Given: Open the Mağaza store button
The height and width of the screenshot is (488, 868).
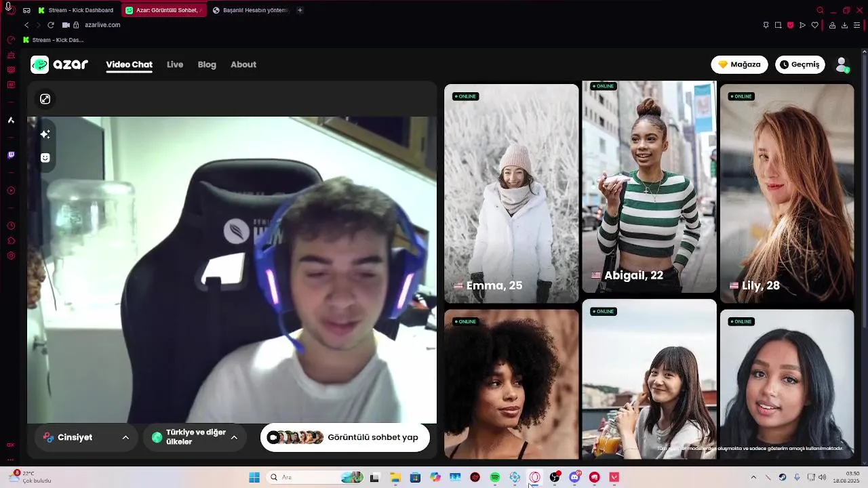Looking at the screenshot, I should pos(739,64).
